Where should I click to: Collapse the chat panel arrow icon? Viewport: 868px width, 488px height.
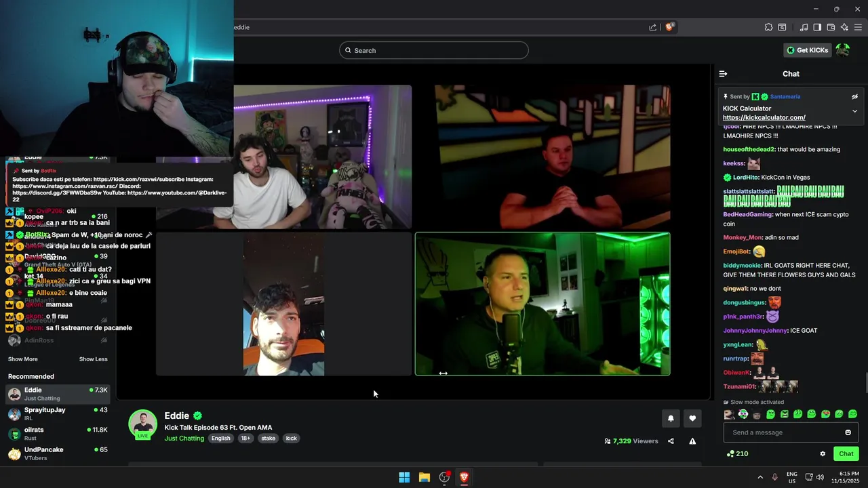723,74
